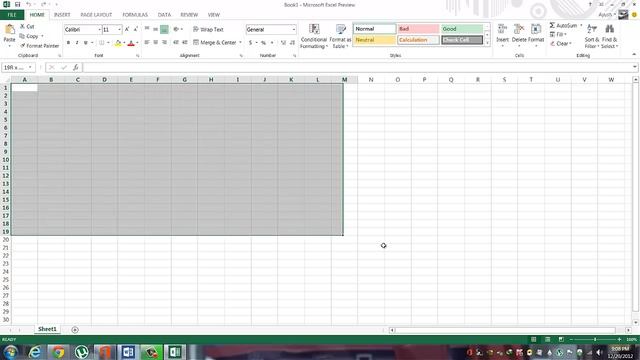Open the fill color dropdown arrow

124,43
